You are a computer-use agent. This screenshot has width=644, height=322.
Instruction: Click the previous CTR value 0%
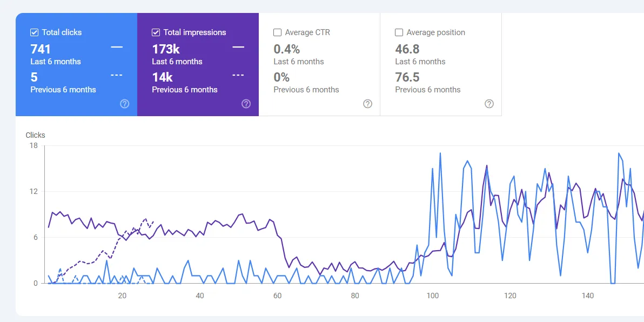[x=282, y=77]
